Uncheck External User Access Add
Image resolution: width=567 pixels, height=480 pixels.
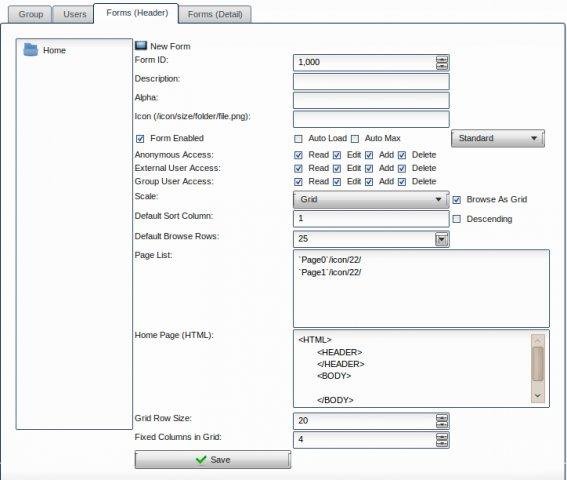point(369,169)
